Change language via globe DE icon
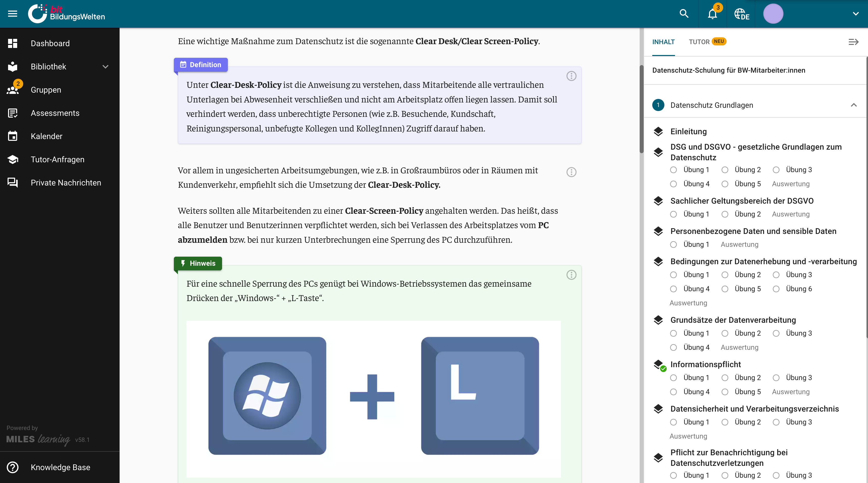The width and height of the screenshot is (868, 483). 741,14
